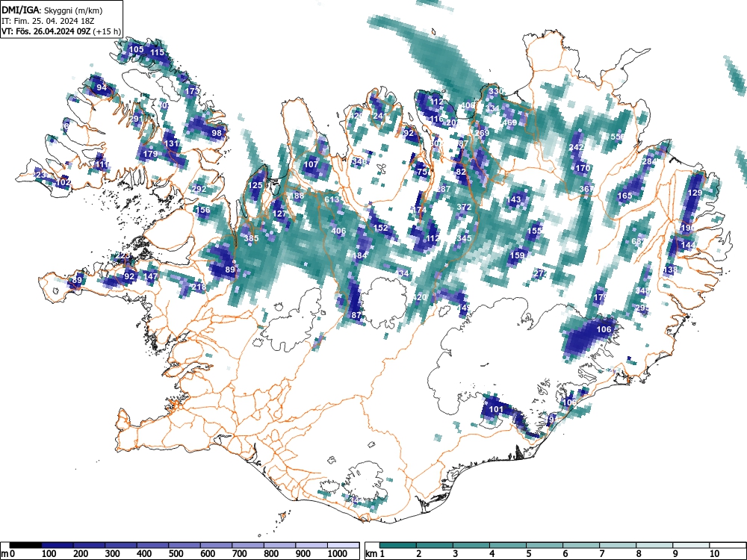The width and height of the screenshot is (747, 560).
Task: Click the visibility value '469' in the north
Action: pos(509,122)
